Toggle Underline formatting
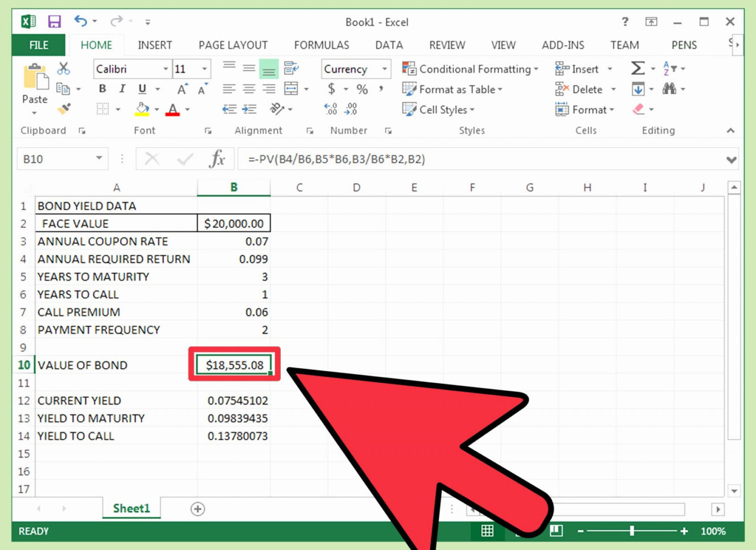The width and height of the screenshot is (756, 550). pyautogui.click(x=142, y=89)
